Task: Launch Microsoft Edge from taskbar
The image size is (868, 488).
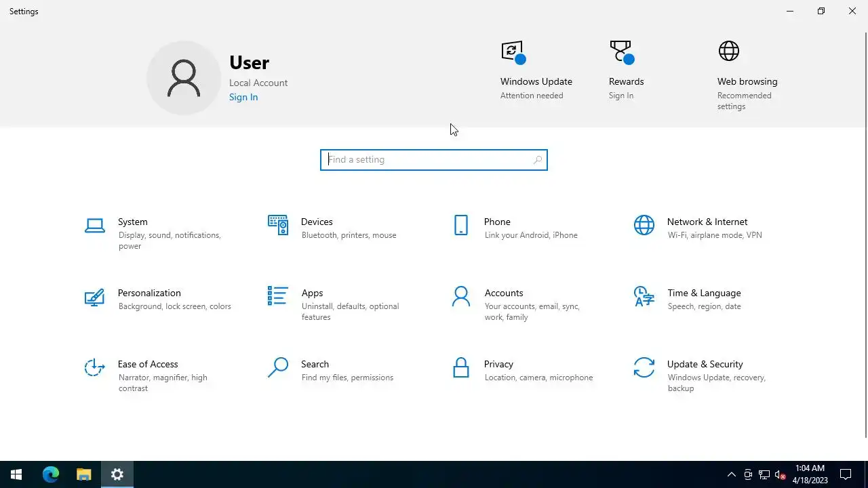Action: click(x=51, y=474)
